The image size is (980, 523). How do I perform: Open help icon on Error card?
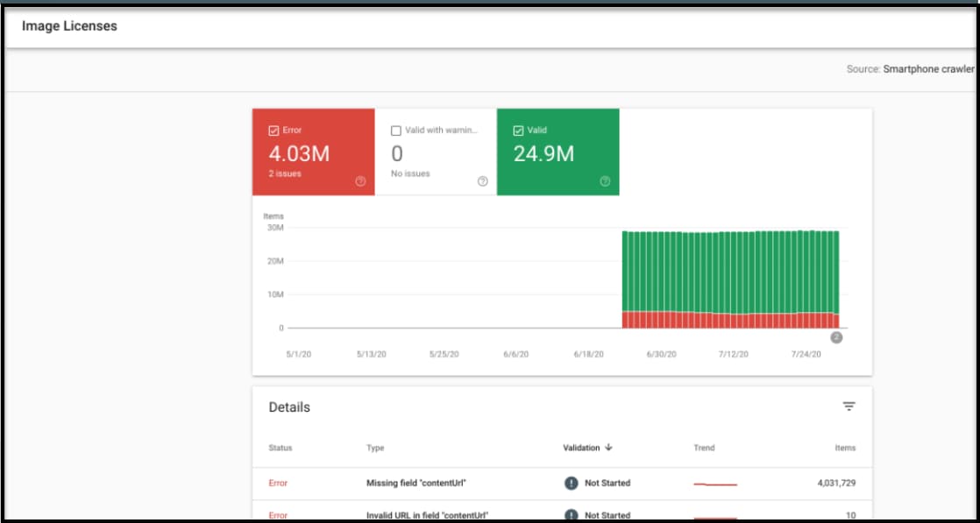[x=360, y=181]
